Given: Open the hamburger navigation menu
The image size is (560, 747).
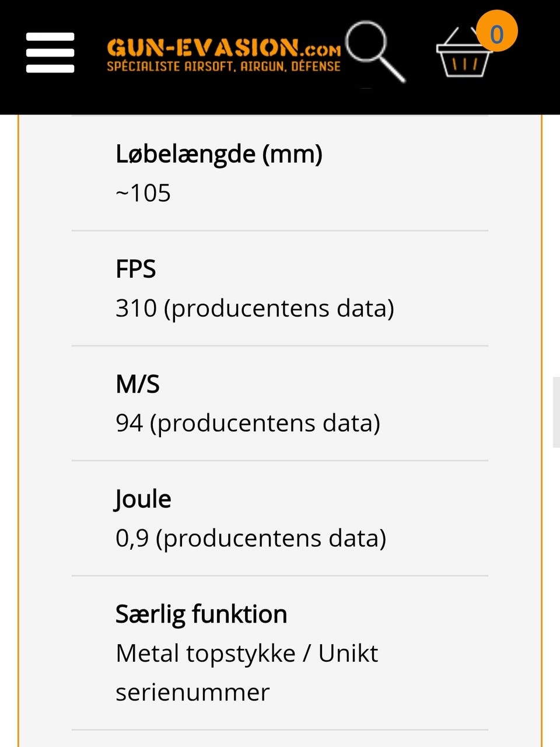Looking at the screenshot, I should [50, 53].
